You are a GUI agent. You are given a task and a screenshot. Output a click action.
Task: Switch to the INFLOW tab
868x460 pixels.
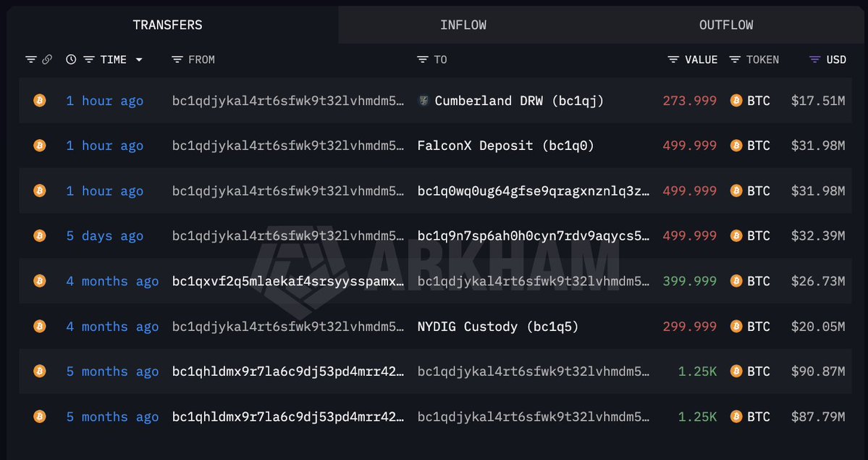click(x=463, y=25)
